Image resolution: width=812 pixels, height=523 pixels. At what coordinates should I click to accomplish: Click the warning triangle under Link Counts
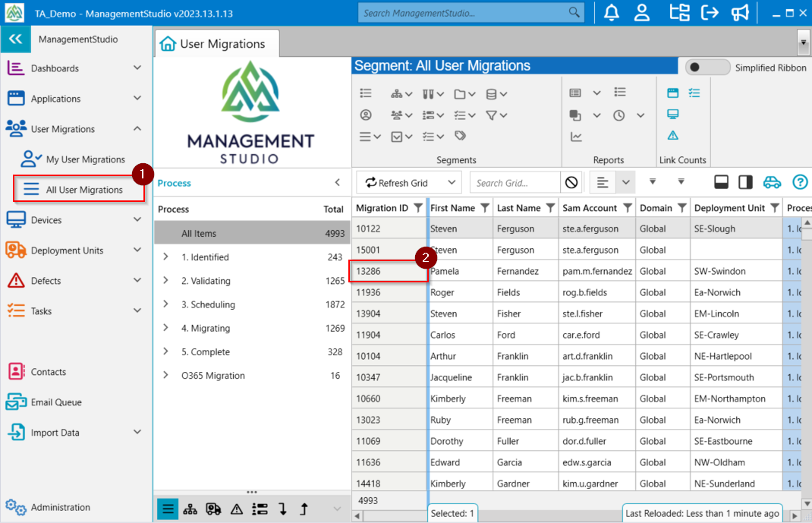coord(673,134)
